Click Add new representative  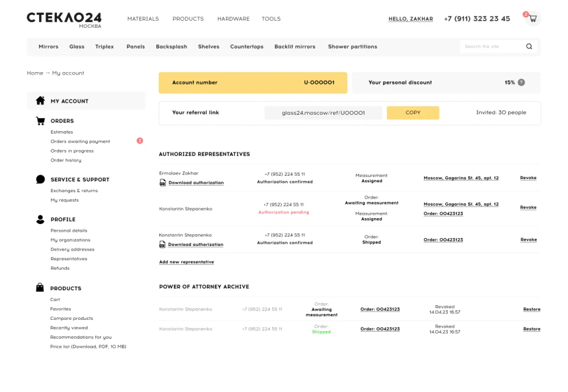point(186,262)
